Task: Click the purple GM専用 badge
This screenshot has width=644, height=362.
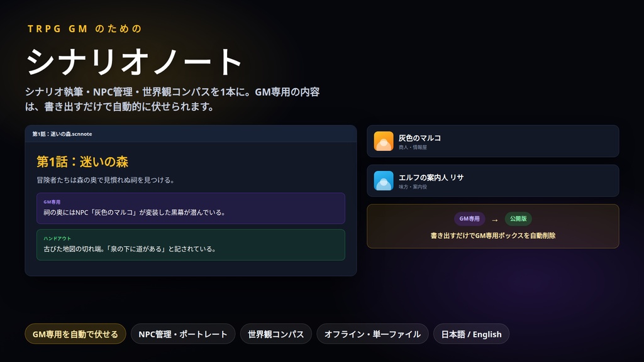Action: [469, 219]
